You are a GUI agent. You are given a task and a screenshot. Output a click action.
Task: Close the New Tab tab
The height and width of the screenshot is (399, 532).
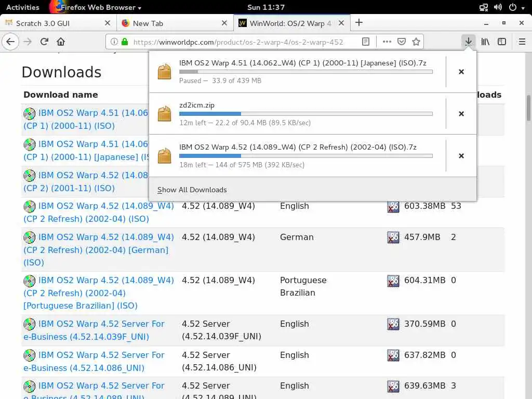(x=224, y=23)
